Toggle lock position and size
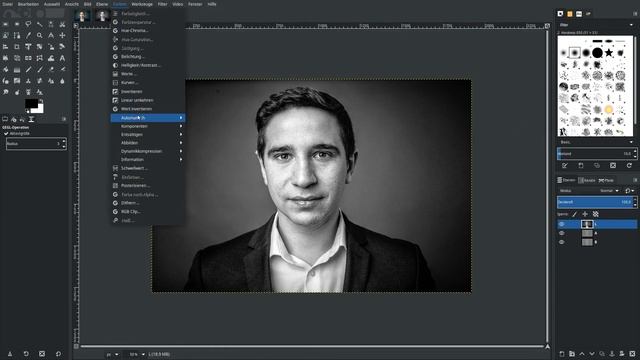 (x=585, y=214)
